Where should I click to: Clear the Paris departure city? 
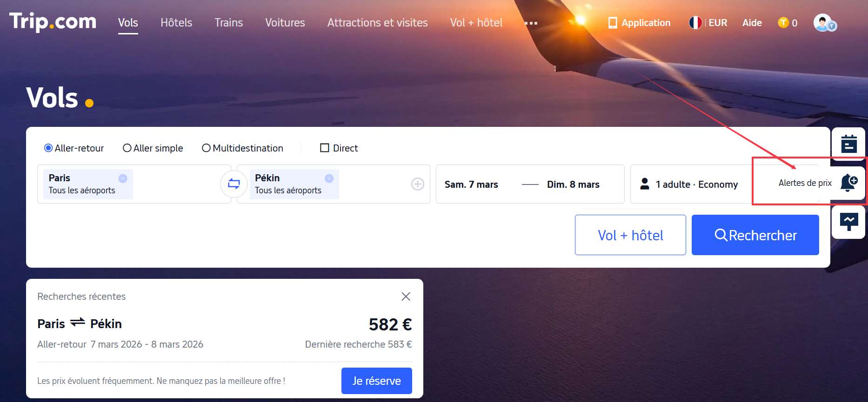[123, 178]
